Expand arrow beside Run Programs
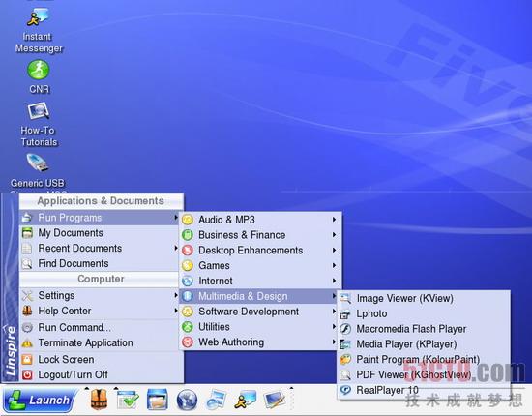Image resolution: width=532 pixels, height=416 pixels. 176,217
